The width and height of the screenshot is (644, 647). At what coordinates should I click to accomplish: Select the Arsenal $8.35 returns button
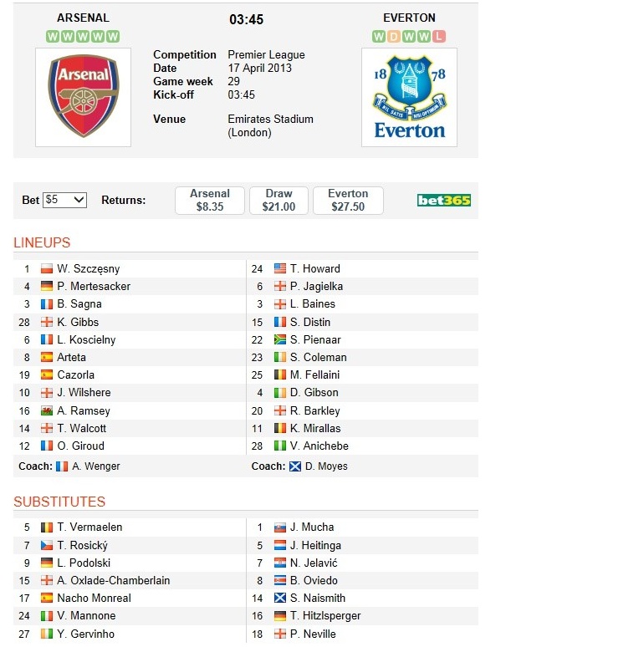[210, 200]
